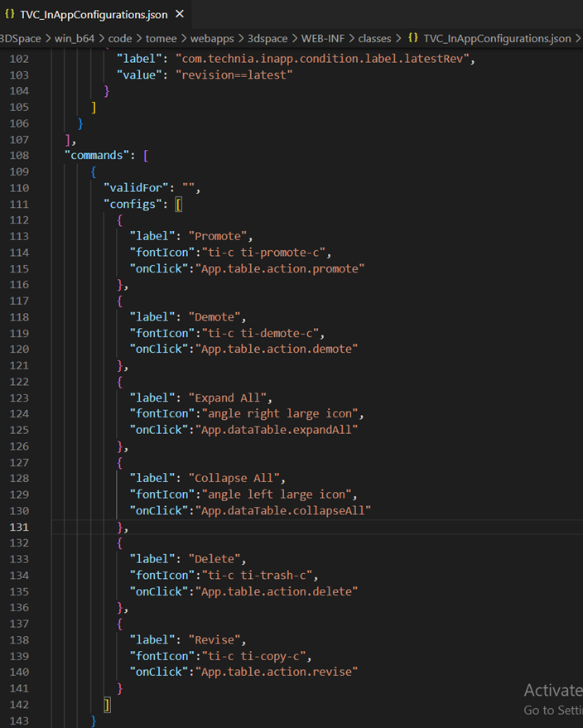Close the TVC_InAppConfigurations.json tab
The height and width of the screenshot is (728, 583).
[x=180, y=15]
